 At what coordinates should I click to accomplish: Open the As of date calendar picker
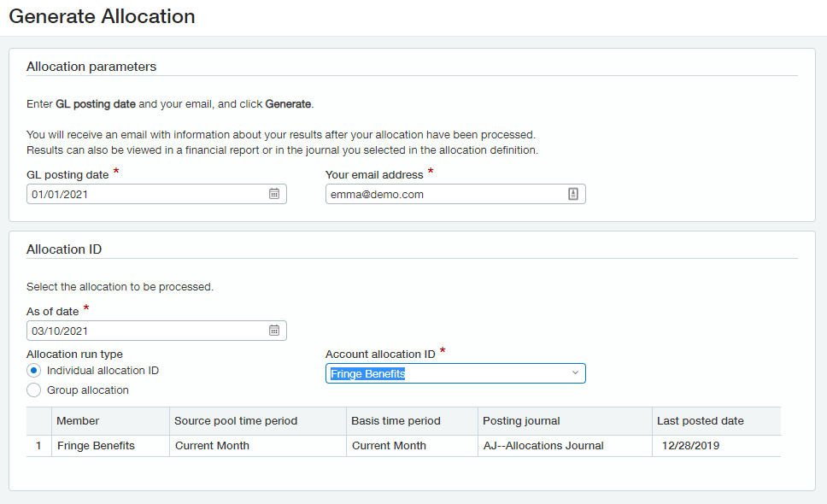pyautogui.click(x=275, y=331)
